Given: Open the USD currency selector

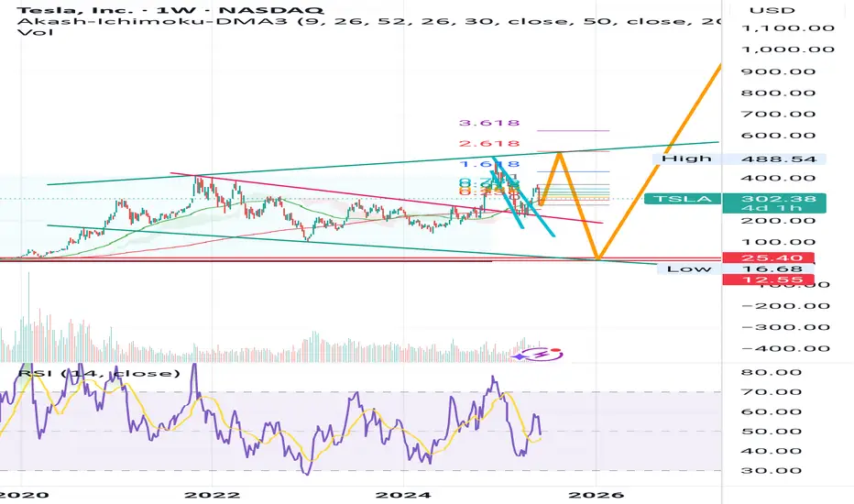Looking at the screenshot, I should pyautogui.click(x=772, y=10).
